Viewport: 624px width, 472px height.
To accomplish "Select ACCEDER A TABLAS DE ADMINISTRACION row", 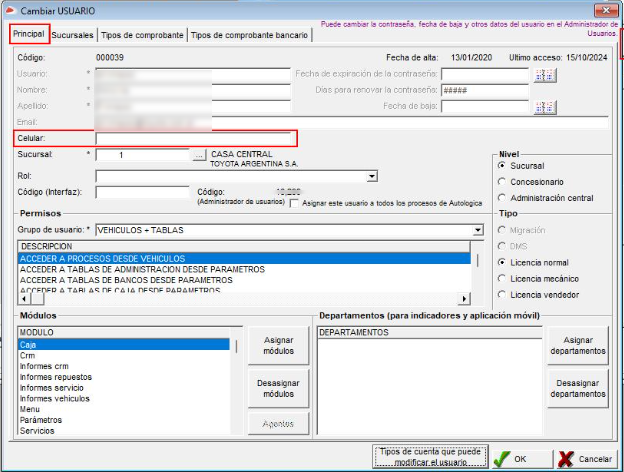I will (x=244, y=269).
